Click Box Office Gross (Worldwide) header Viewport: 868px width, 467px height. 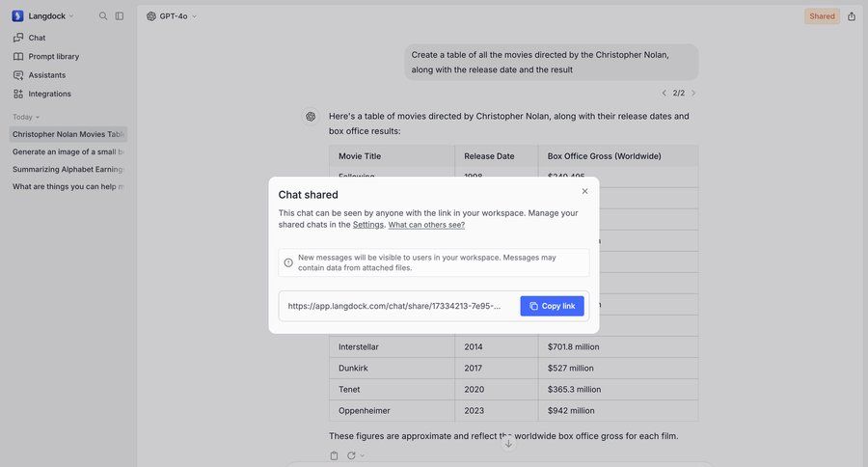[618, 156]
